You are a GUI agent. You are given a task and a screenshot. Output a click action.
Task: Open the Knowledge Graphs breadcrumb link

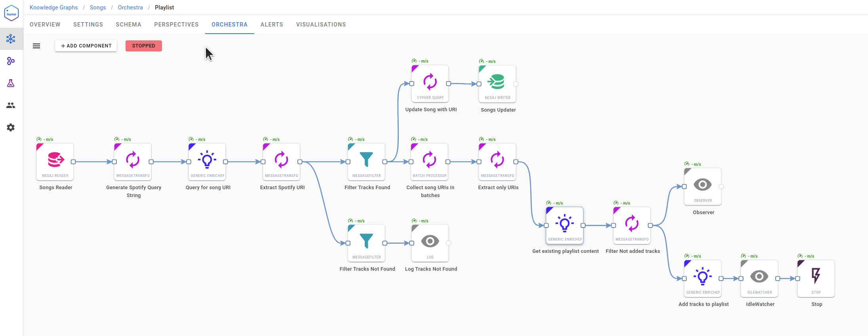tap(54, 8)
